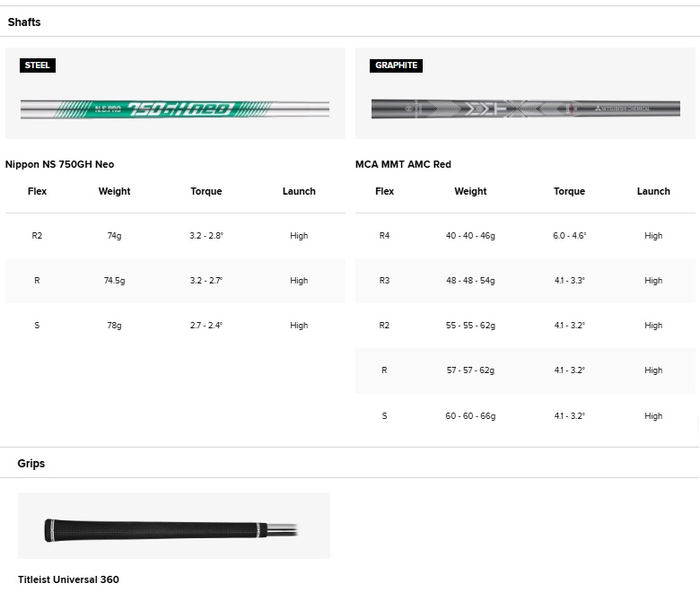Click Torque header in the graphite table

click(569, 191)
